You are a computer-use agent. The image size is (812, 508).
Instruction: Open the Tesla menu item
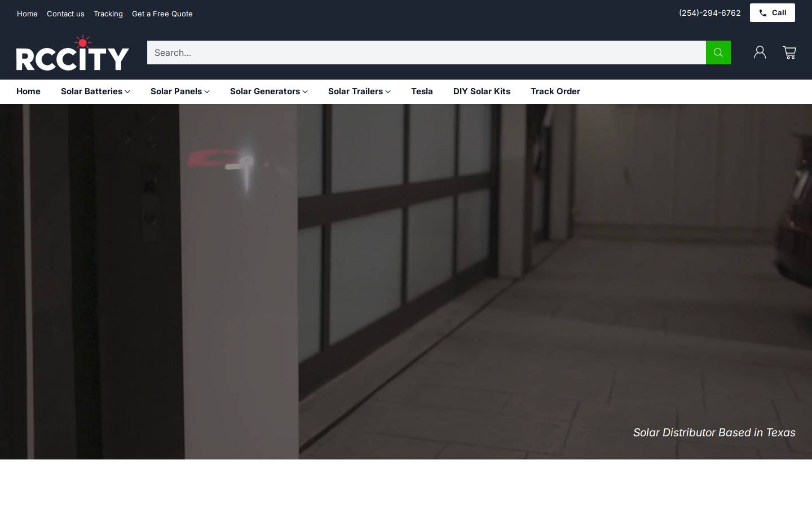pyautogui.click(x=422, y=91)
